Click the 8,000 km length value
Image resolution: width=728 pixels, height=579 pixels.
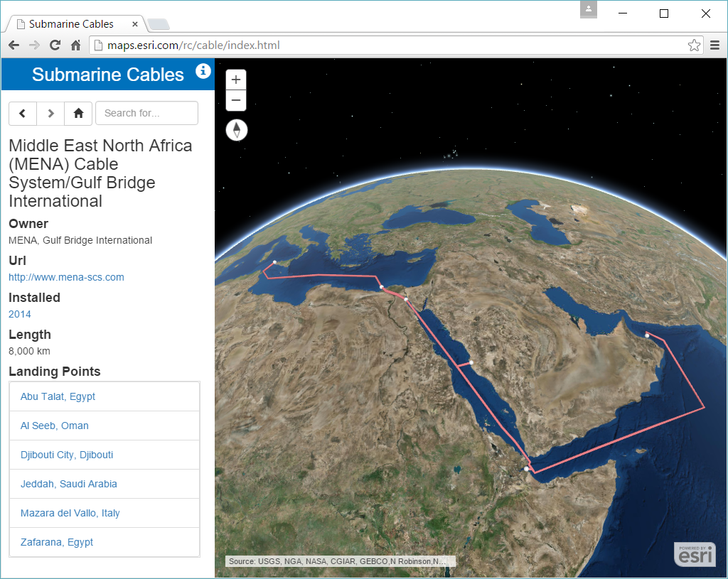pos(29,351)
